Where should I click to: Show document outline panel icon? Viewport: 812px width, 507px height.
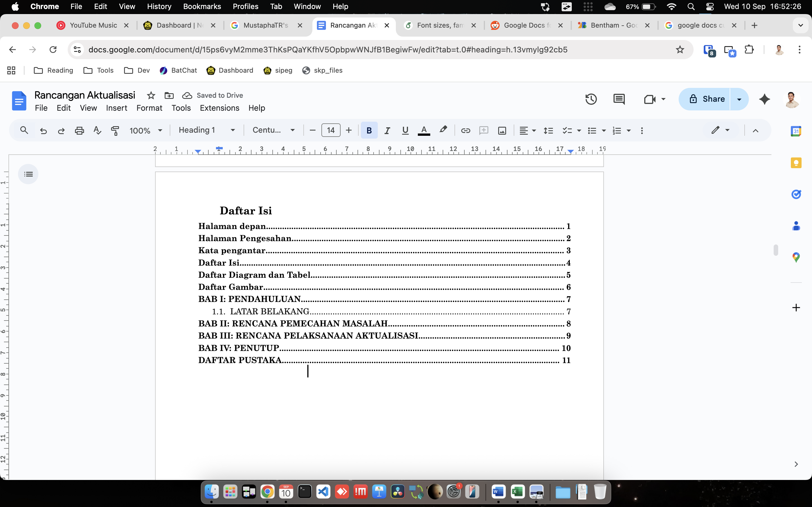click(28, 174)
